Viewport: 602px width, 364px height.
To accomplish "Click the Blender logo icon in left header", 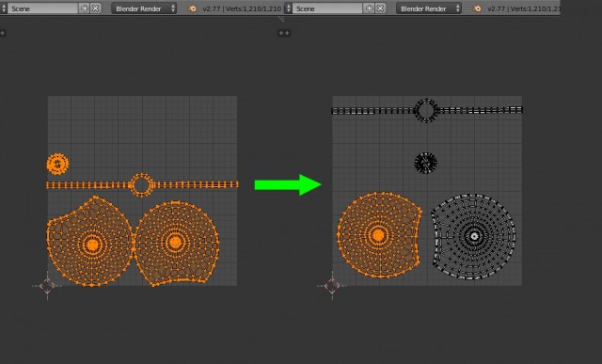I will pyautogui.click(x=192, y=8).
